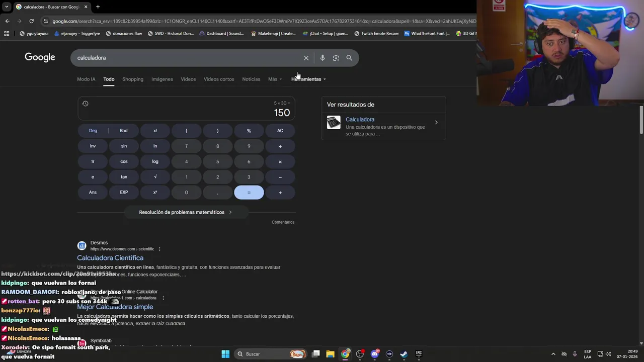Select the Noticias results tab

click(251, 79)
